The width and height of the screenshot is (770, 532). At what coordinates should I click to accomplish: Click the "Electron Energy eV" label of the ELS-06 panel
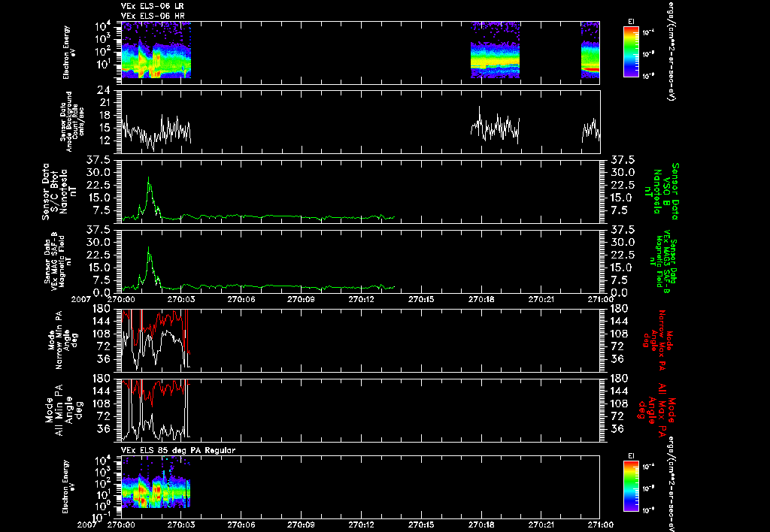69,52
